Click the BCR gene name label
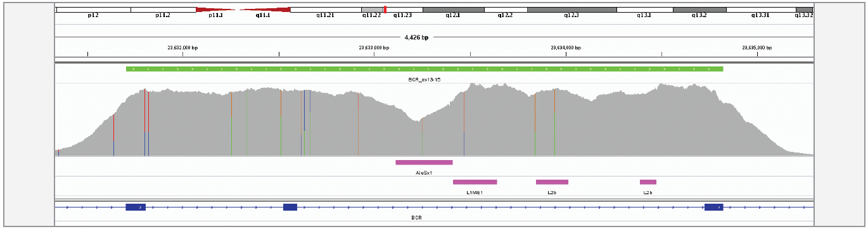 pos(416,217)
